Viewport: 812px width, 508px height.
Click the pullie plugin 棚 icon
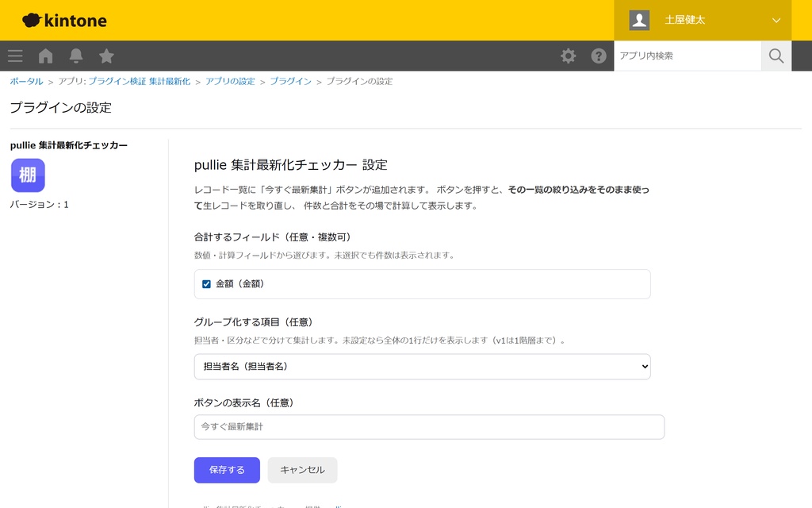[28, 175]
